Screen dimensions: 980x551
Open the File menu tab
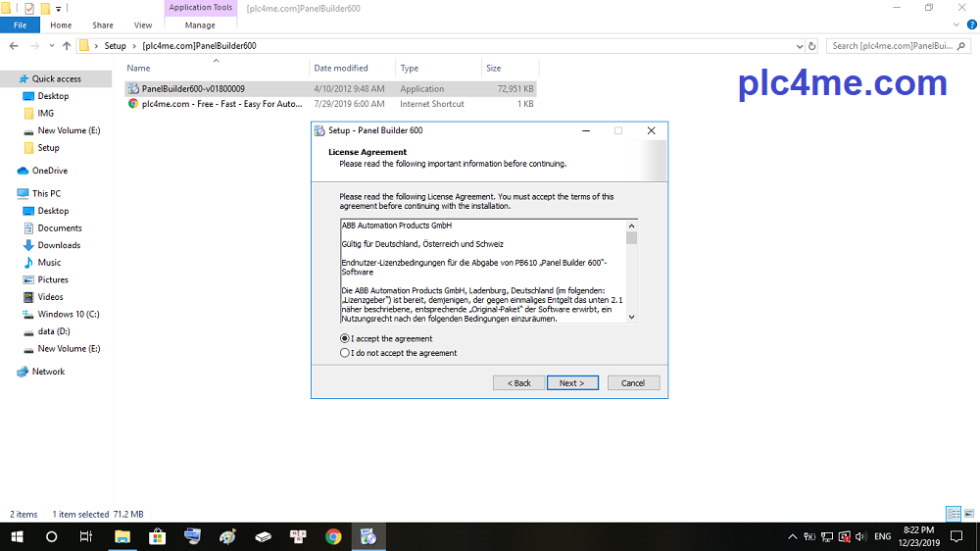20,25
